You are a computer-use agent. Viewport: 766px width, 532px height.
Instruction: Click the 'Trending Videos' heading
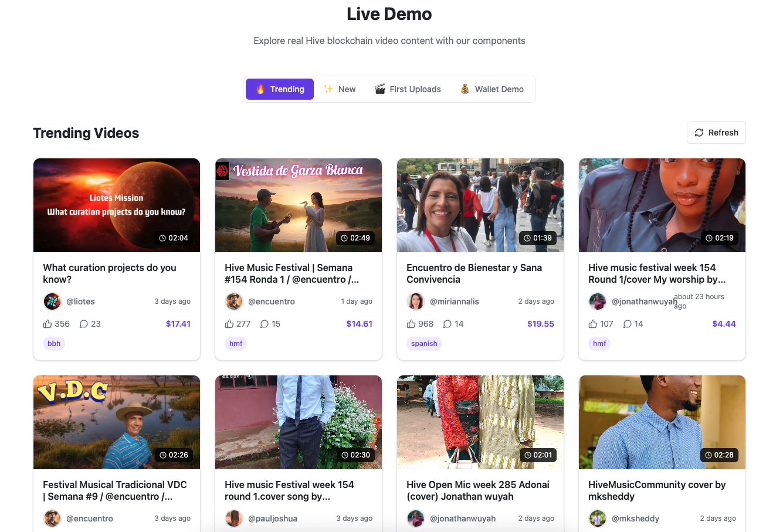pos(86,133)
